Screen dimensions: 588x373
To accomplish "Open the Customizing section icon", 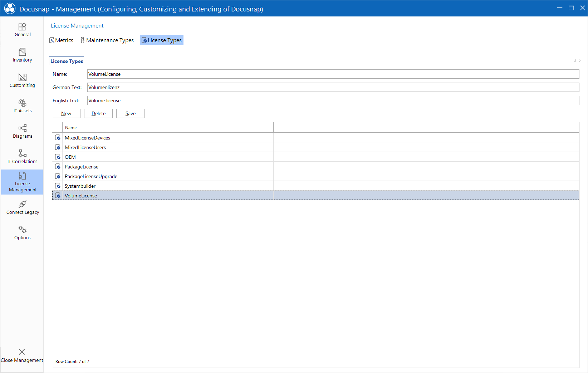I will 22,77.
